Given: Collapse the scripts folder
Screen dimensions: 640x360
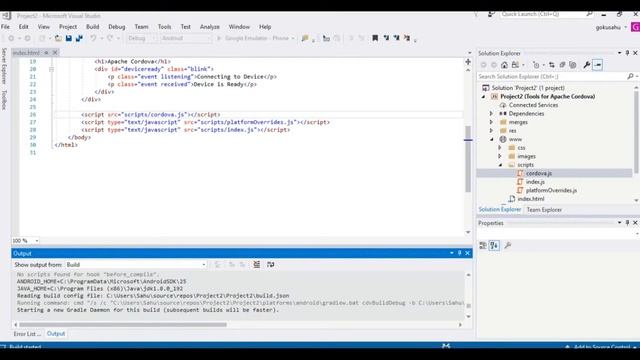Looking at the screenshot, I should click(x=500, y=165).
